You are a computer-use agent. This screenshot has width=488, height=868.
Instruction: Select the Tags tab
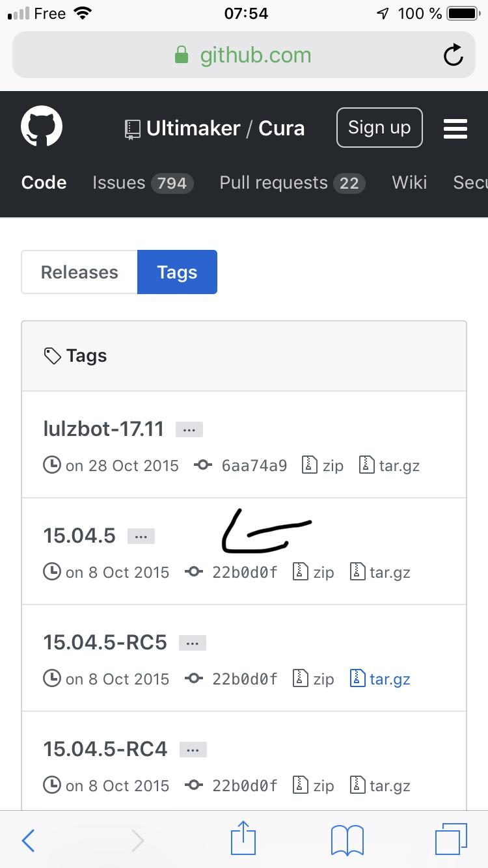pyautogui.click(x=177, y=272)
